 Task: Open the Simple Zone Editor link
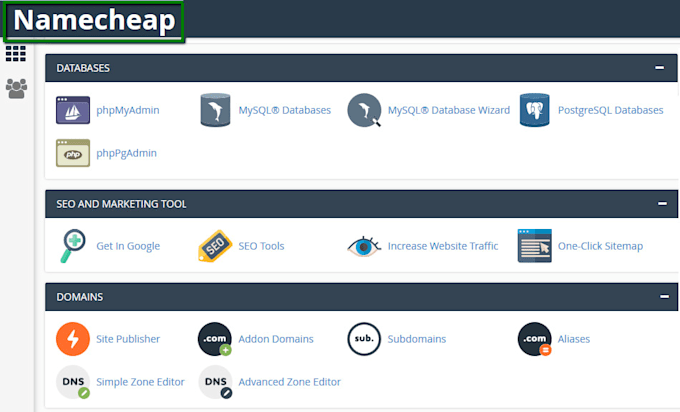[x=141, y=382]
